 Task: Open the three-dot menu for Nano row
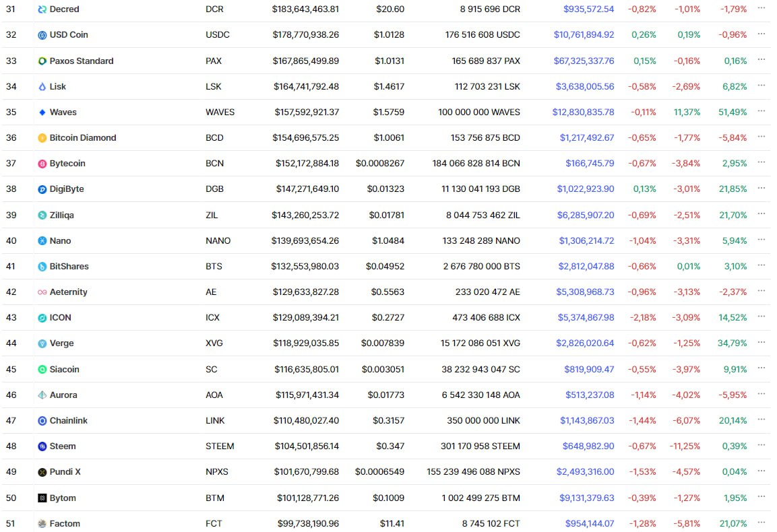click(x=761, y=240)
